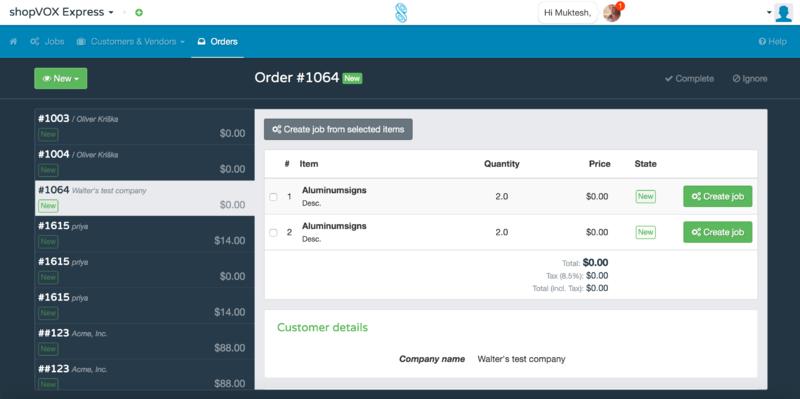Click Create job from selected items

click(338, 129)
